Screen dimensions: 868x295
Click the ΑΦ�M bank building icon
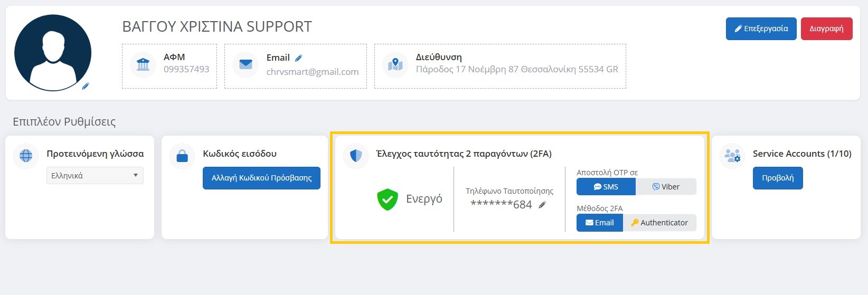click(x=143, y=64)
